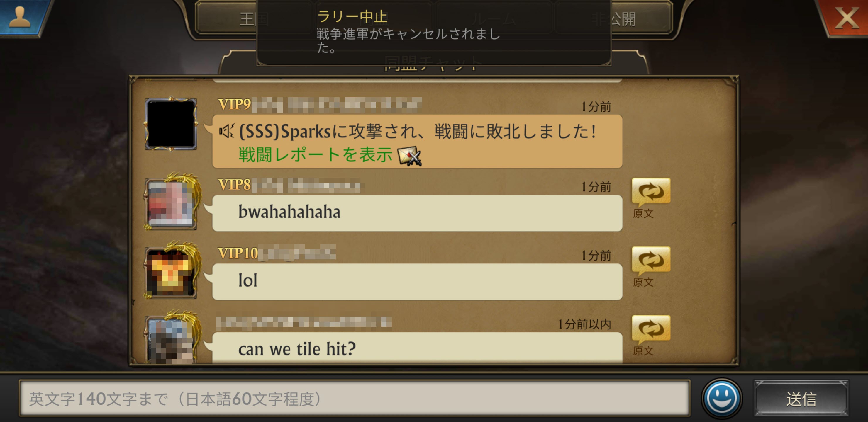This screenshot has width=868, height=422.
Task: Open VIP9 player's black avatar
Action: 171,124
